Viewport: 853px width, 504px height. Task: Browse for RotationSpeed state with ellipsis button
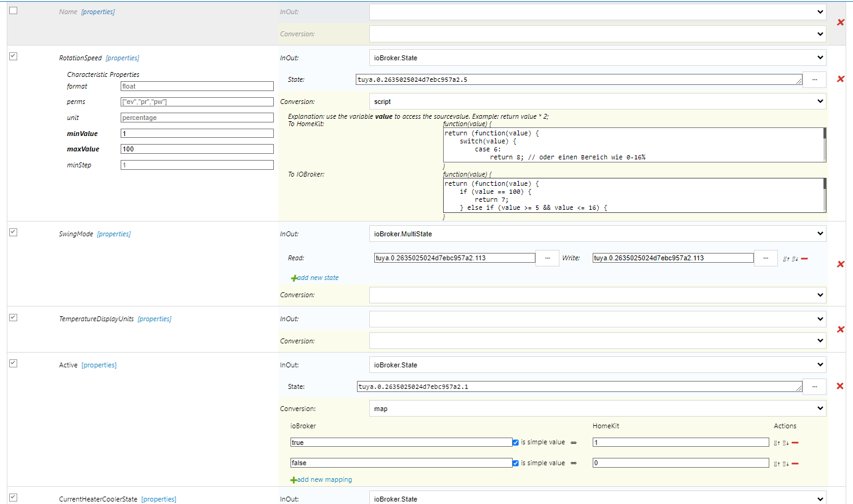click(815, 79)
